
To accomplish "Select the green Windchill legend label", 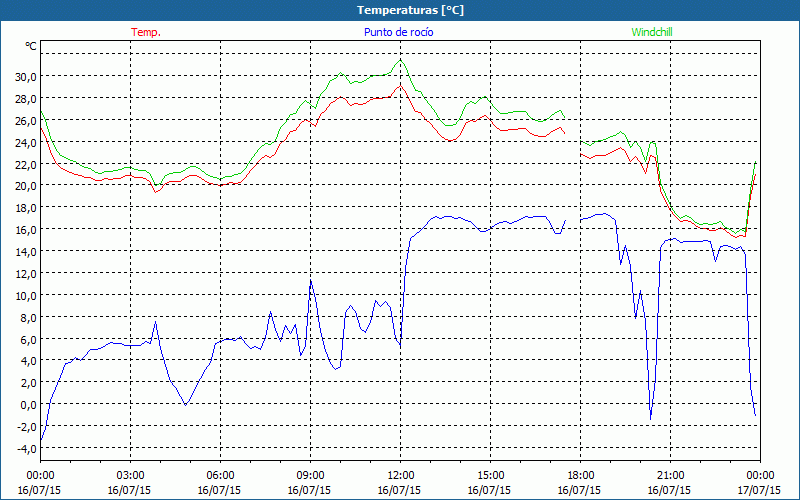I will point(652,32).
